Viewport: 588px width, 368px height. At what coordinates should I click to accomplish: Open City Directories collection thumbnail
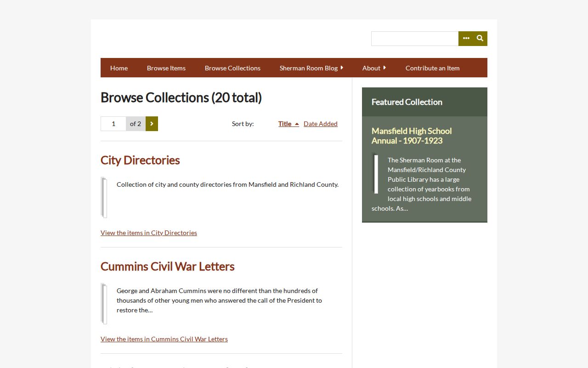click(x=104, y=197)
